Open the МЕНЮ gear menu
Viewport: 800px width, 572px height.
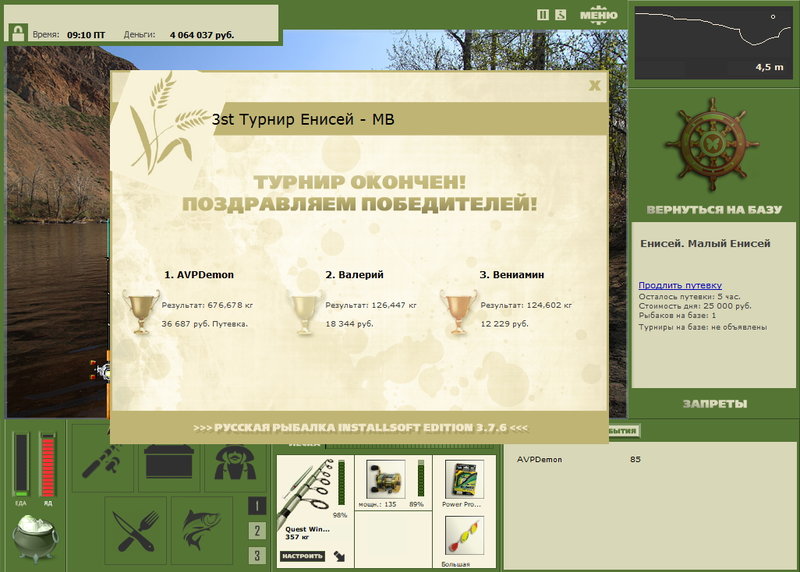coord(598,15)
